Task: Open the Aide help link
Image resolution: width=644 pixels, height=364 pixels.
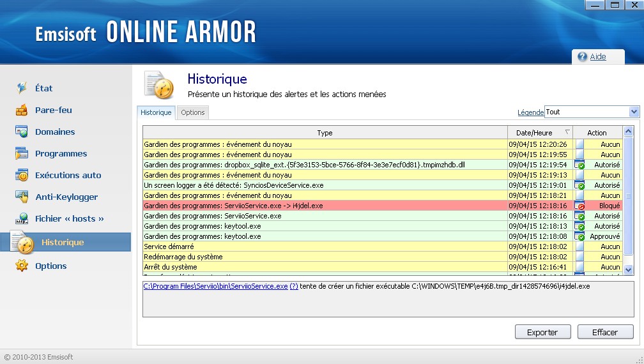Action: point(598,57)
